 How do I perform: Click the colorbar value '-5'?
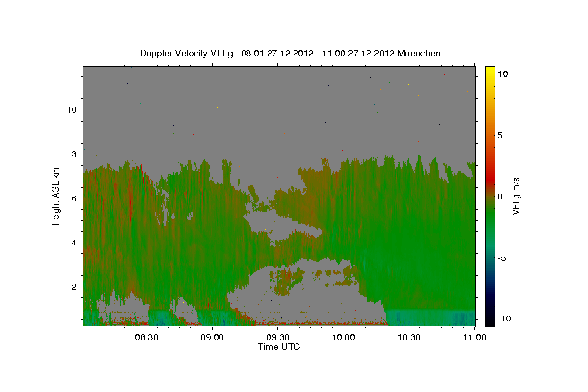[501, 258]
